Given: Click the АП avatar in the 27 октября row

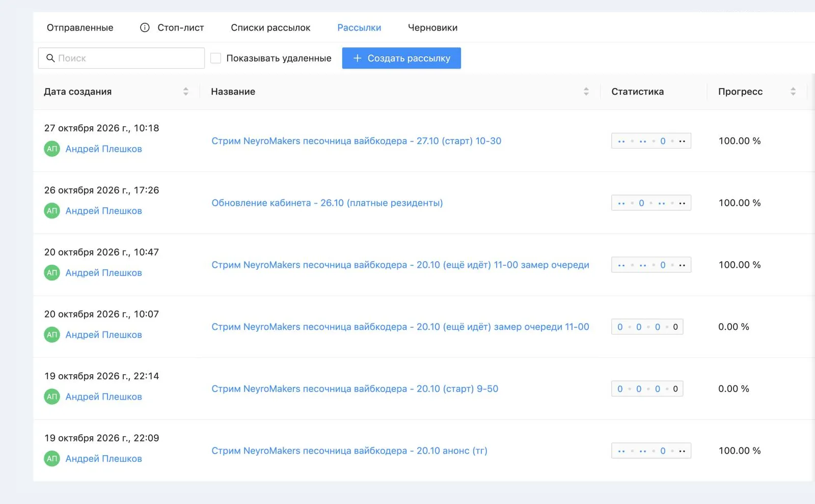Looking at the screenshot, I should point(52,149).
